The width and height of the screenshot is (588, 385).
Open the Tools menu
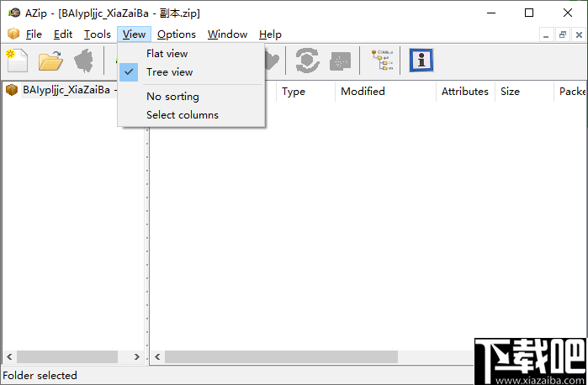[97, 34]
